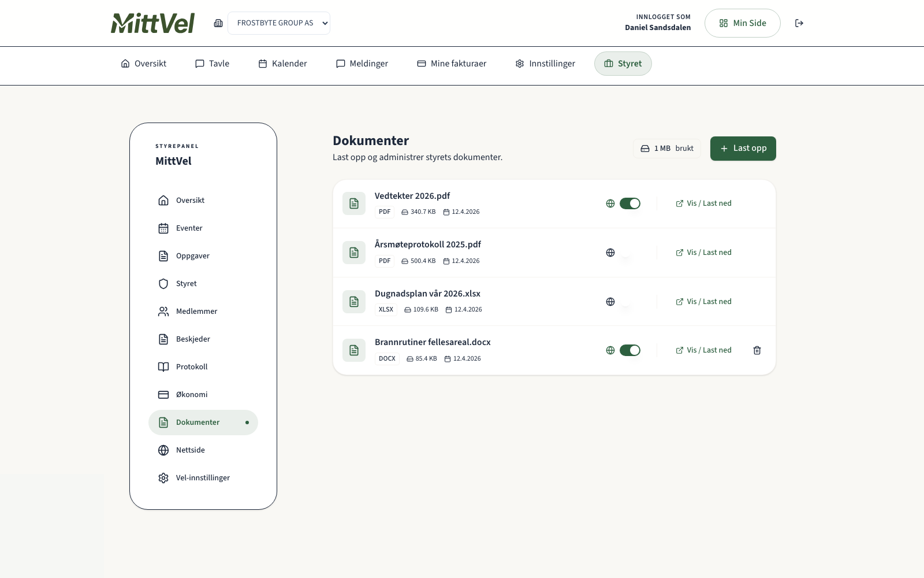Screen dimensions: 924x578
Task: Open the FROSTBYTE GROUP AS company dropdown
Action: click(x=279, y=23)
